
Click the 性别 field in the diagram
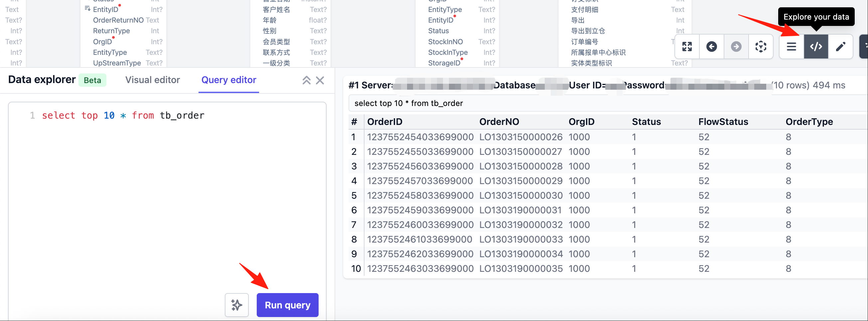click(x=269, y=31)
